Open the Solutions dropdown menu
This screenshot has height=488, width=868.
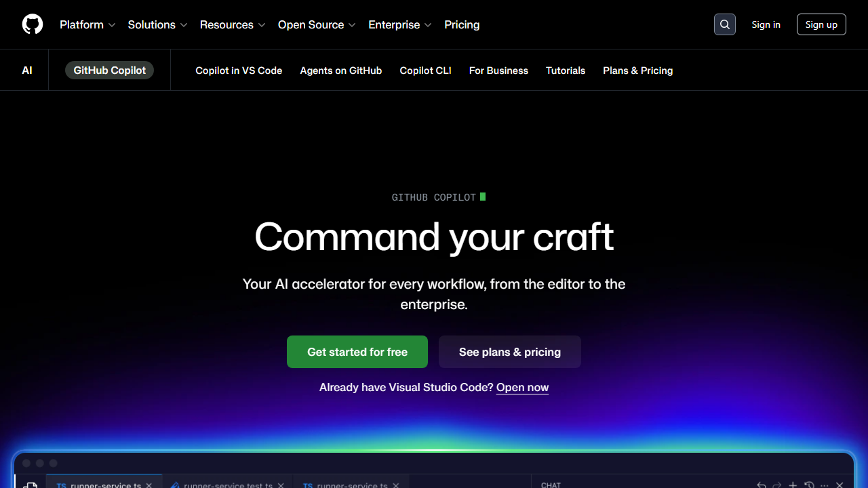152,24
